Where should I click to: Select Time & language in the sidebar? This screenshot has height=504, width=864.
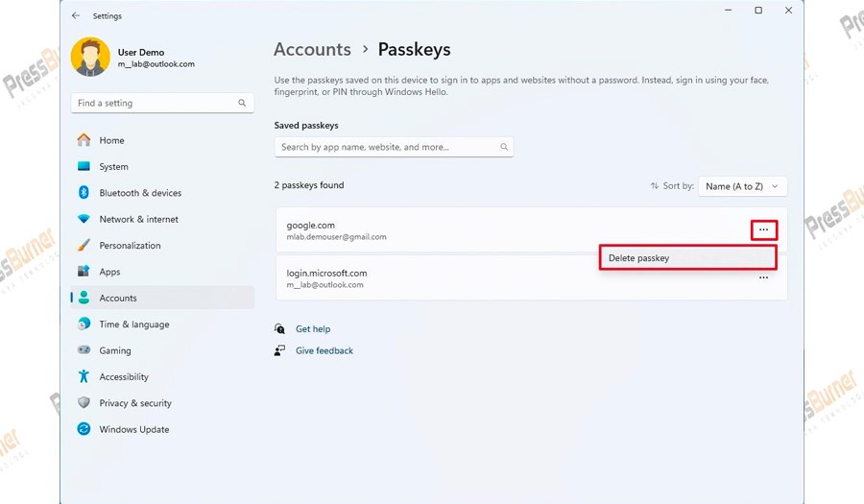(x=134, y=324)
